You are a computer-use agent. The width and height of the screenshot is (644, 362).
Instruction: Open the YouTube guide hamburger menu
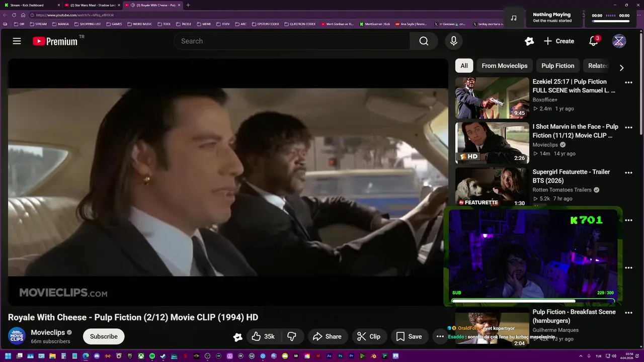(17, 41)
